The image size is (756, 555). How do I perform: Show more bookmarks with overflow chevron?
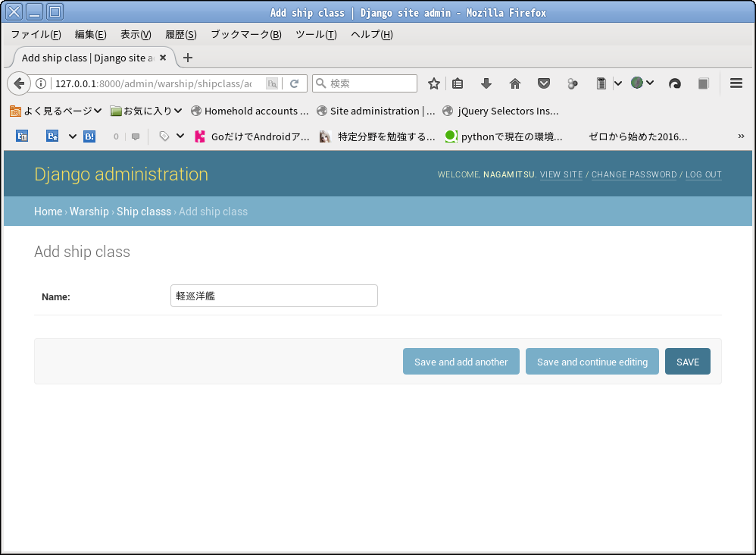[x=741, y=136]
